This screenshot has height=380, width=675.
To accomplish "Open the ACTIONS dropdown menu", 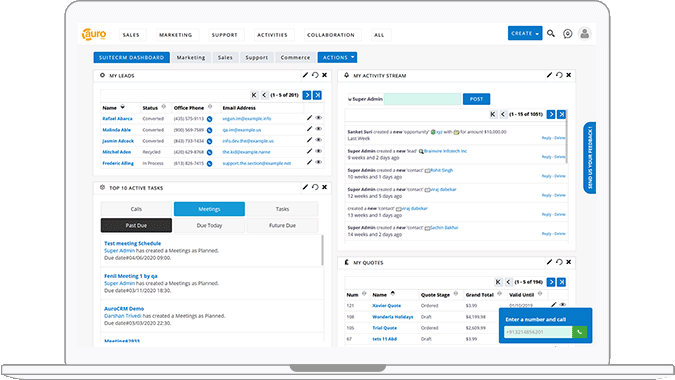I will [x=338, y=57].
